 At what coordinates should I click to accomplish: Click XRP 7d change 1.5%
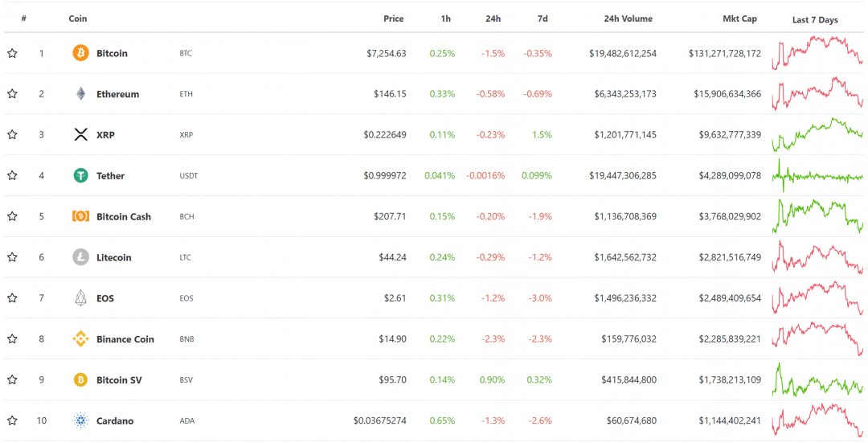tap(542, 134)
